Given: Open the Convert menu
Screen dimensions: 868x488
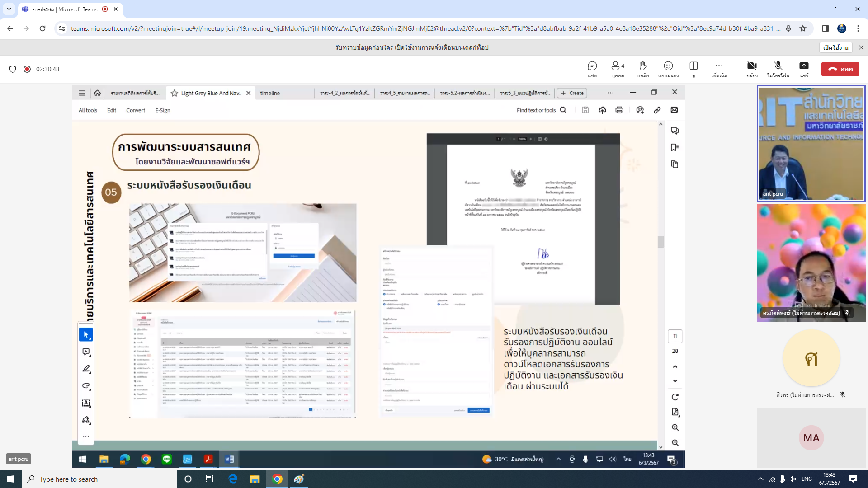Looking at the screenshot, I should [136, 110].
